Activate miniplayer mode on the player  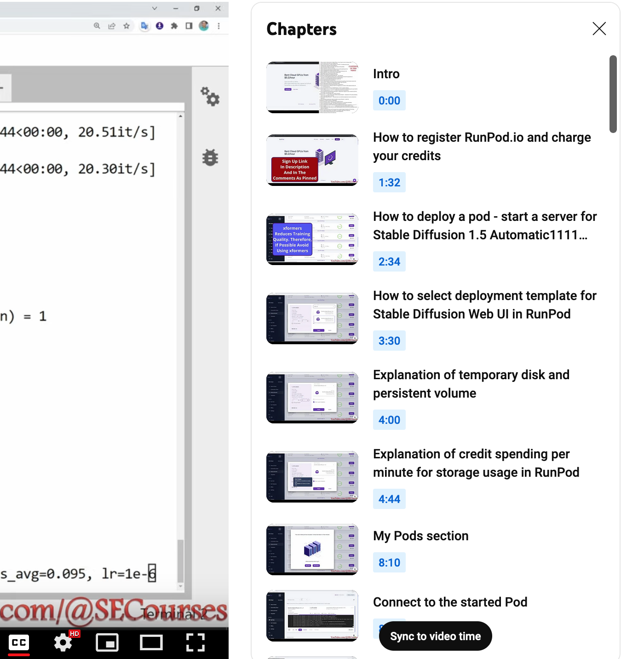tap(108, 642)
